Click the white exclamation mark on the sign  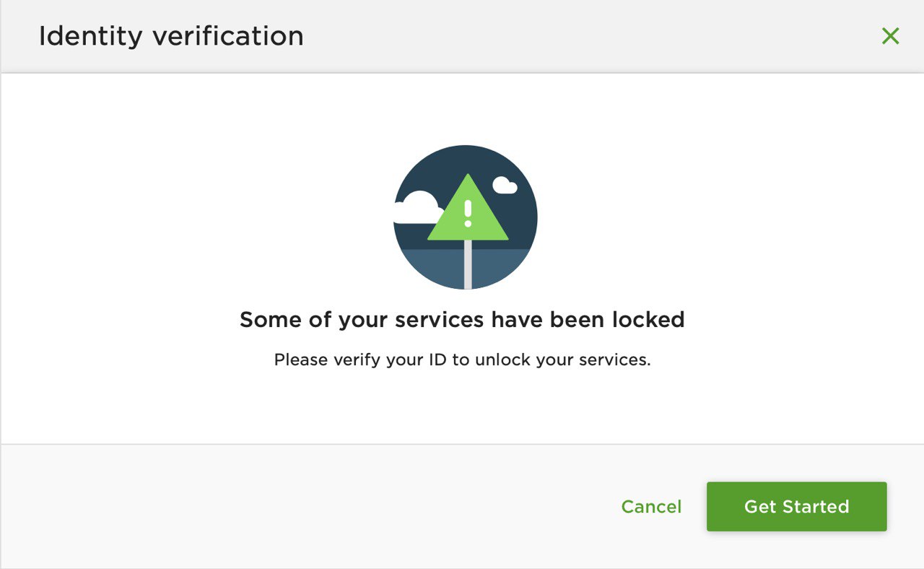[468, 213]
